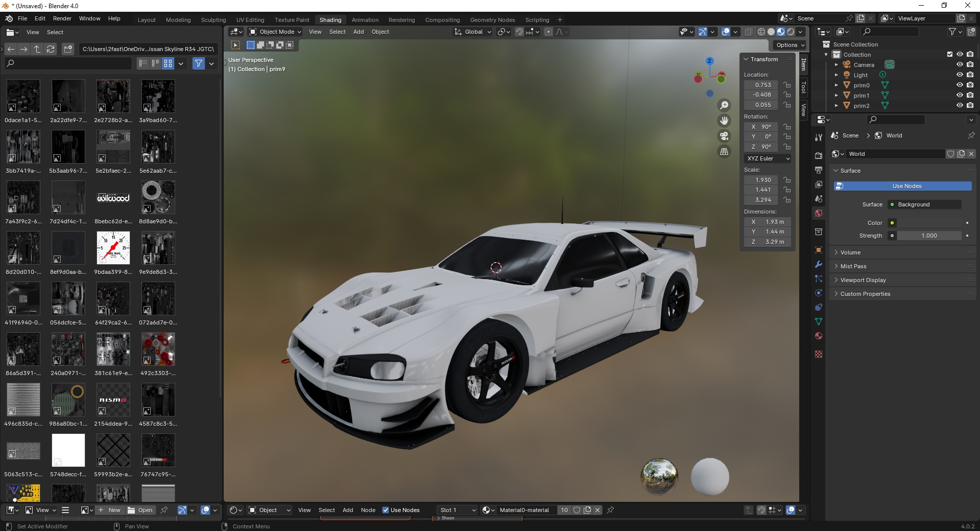The height and width of the screenshot is (531, 980).
Task: Expand prim0 in the outliner tree
Action: pyautogui.click(x=836, y=85)
